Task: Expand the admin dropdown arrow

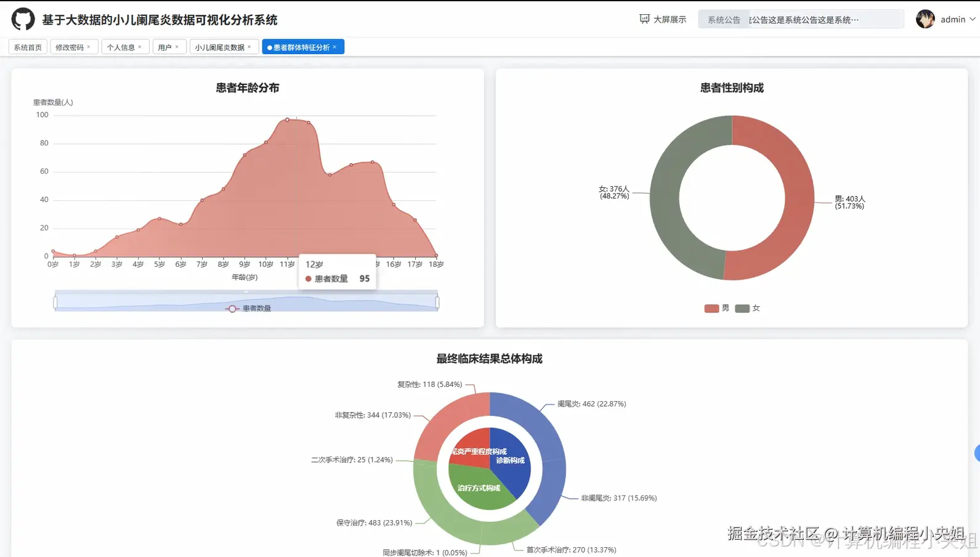Action: (x=973, y=19)
